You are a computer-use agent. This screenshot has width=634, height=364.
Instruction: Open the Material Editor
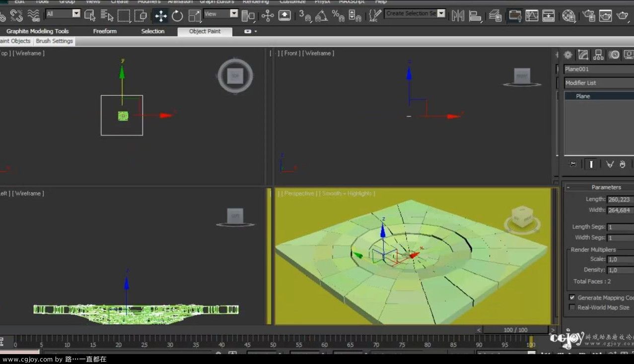click(568, 15)
